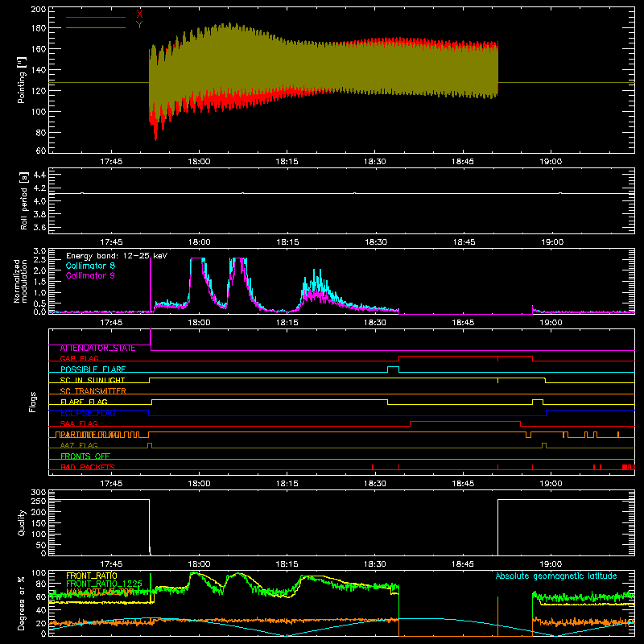The image size is (644, 644).
Task: Click the ATTENUATOR_STATE flag label
Action: click(97, 348)
